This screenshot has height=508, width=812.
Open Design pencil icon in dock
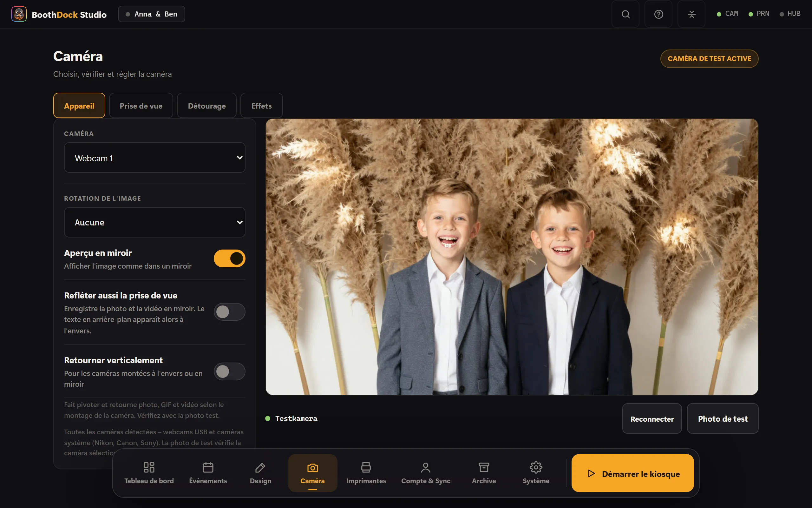260,473
